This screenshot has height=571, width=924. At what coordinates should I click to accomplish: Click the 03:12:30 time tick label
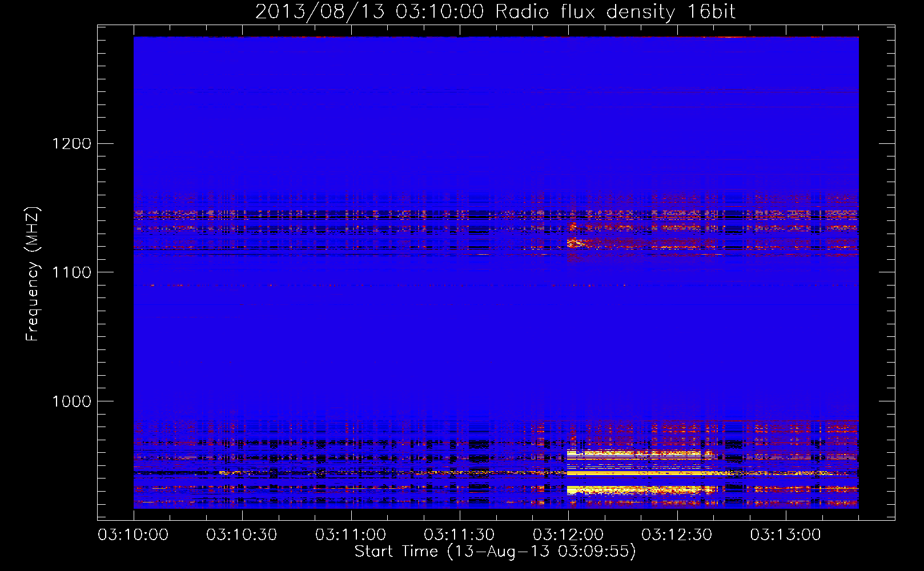click(677, 535)
